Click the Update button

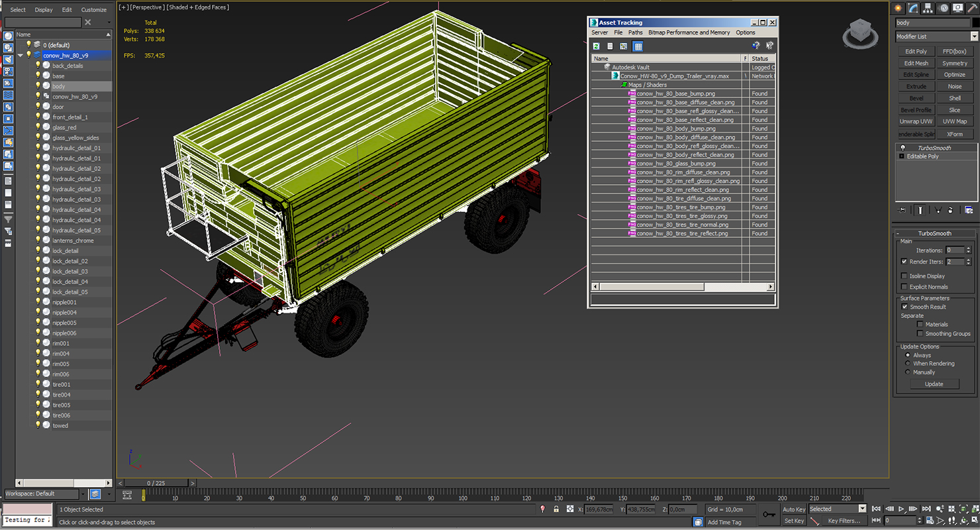pos(934,384)
